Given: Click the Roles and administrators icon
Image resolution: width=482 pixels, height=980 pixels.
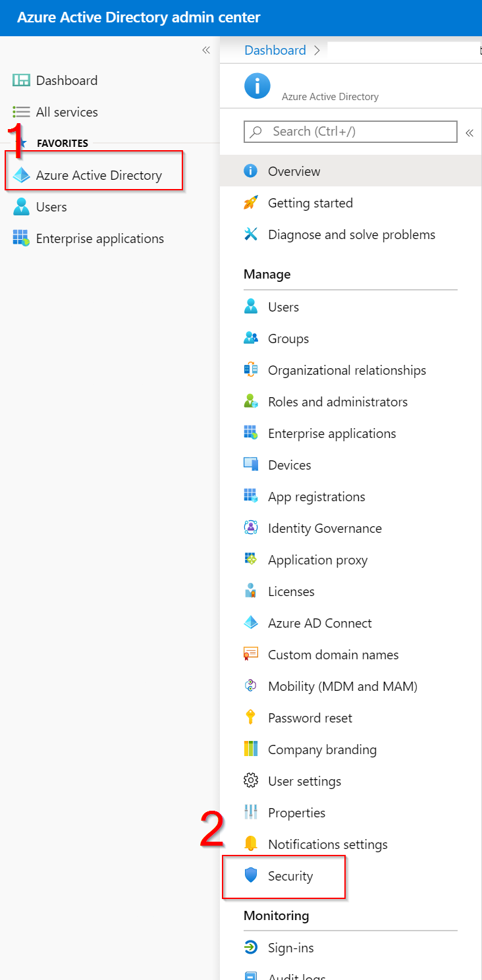Looking at the screenshot, I should pos(251,402).
